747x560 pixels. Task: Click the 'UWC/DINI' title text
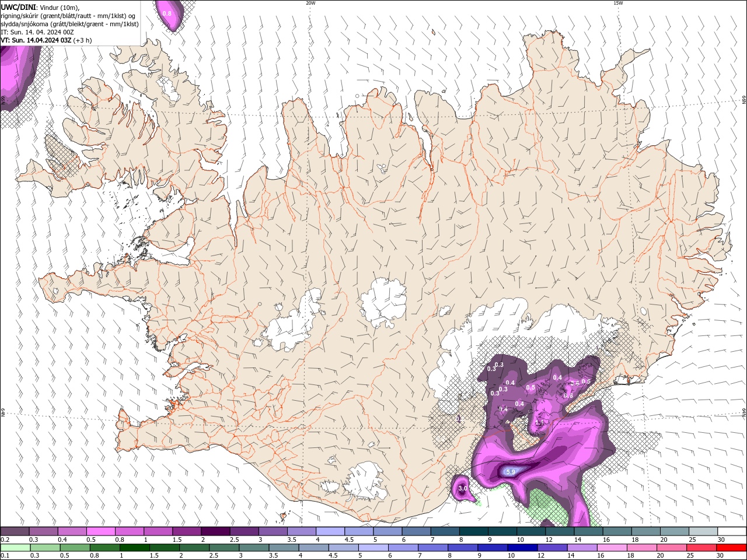[18, 7]
